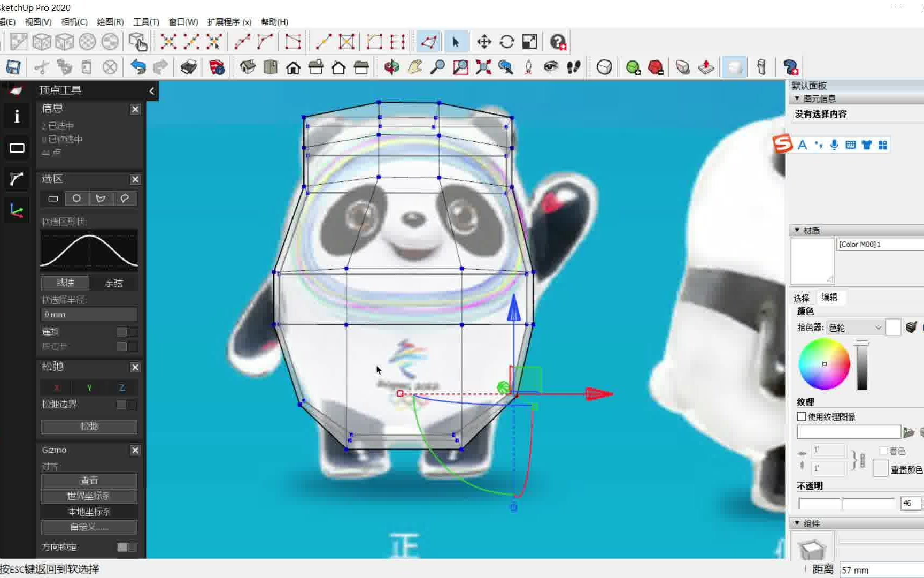
Task: Select the Look Around eye tool
Action: (551, 67)
